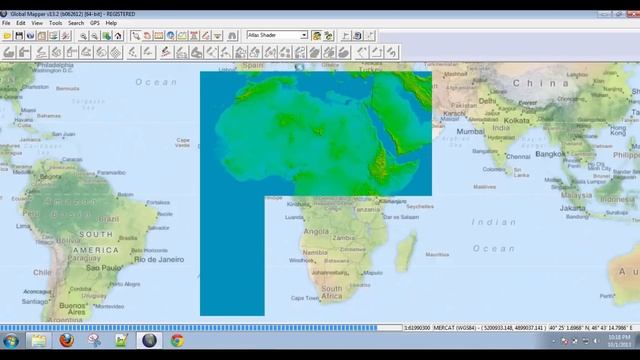640x360 pixels.
Task: Open the GPS menu
Action: (x=95, y=23)
